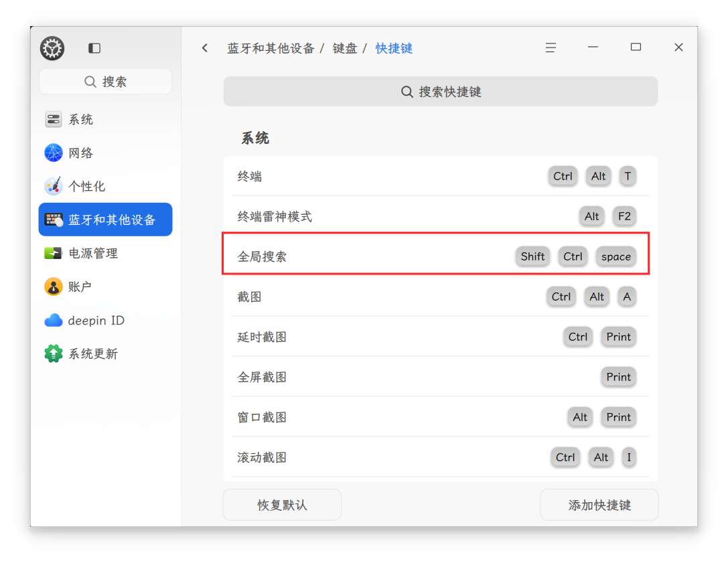Click the 滚动截图 row label
Image resolution: width=728 pixels, height=561 pixels.
click(x=262, y=457)
